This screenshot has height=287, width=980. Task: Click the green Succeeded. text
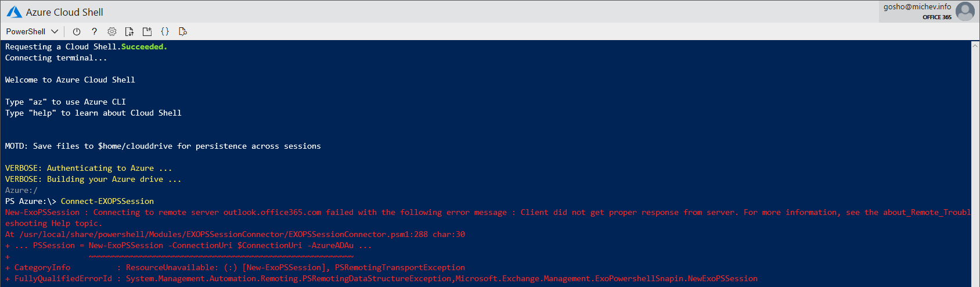pos(144,47)
